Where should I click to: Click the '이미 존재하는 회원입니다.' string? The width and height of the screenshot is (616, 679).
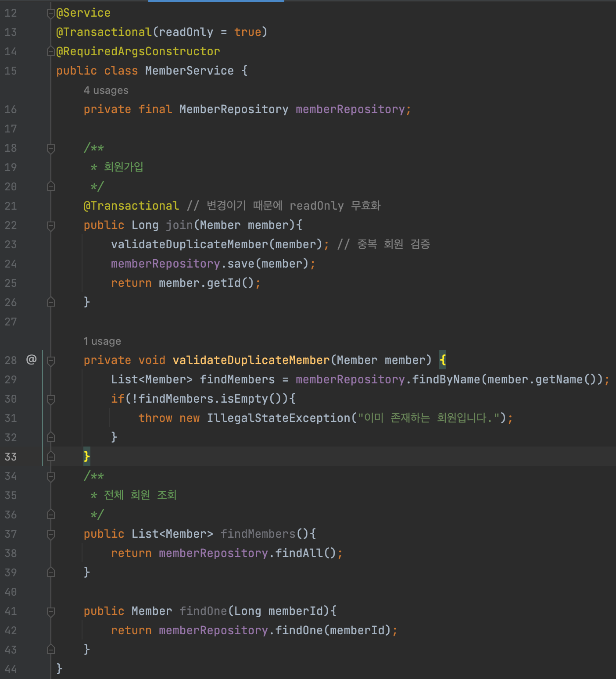tap(429, 418)
